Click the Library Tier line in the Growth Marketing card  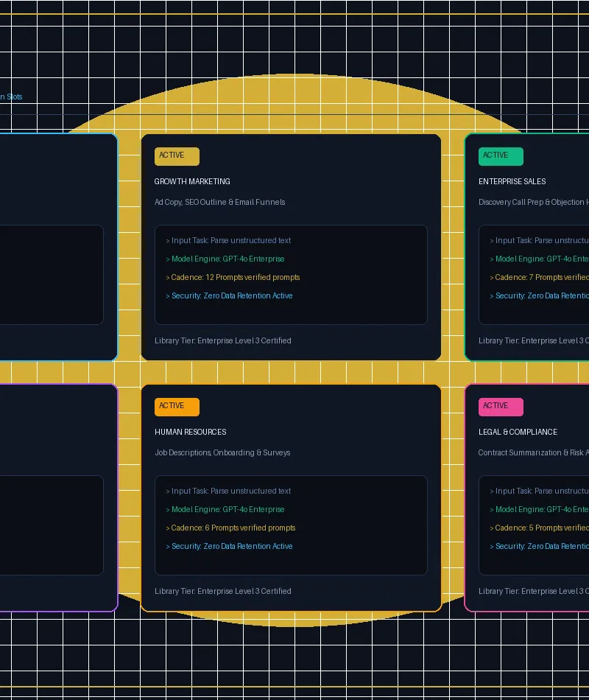tap(223, 340)
